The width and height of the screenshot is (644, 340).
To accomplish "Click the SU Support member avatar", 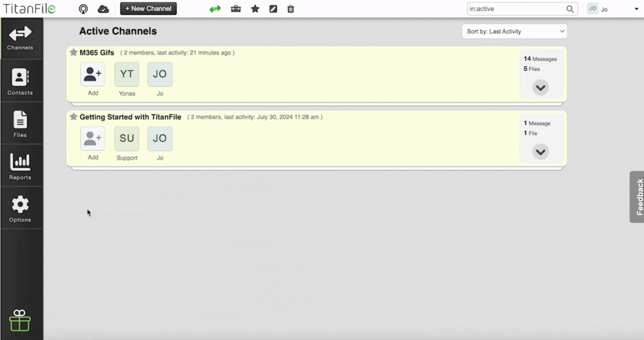I will pos(127,138).
